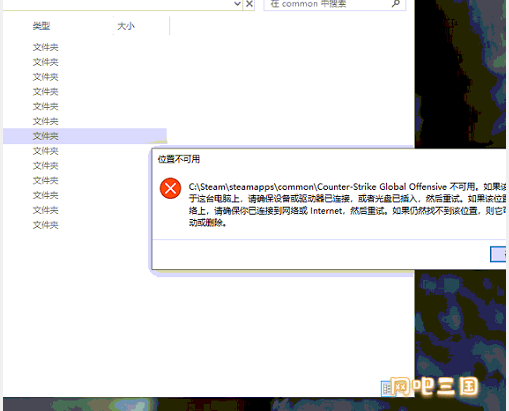
Task: Switch to details view via status bar icon
Action: tap(387, 388)
